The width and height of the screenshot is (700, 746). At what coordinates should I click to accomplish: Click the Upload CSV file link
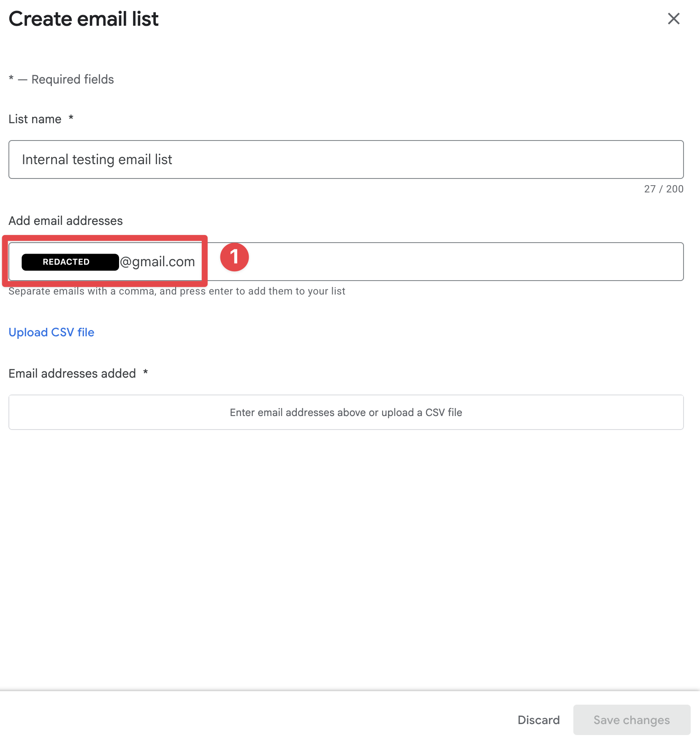(x=52, y=332)
